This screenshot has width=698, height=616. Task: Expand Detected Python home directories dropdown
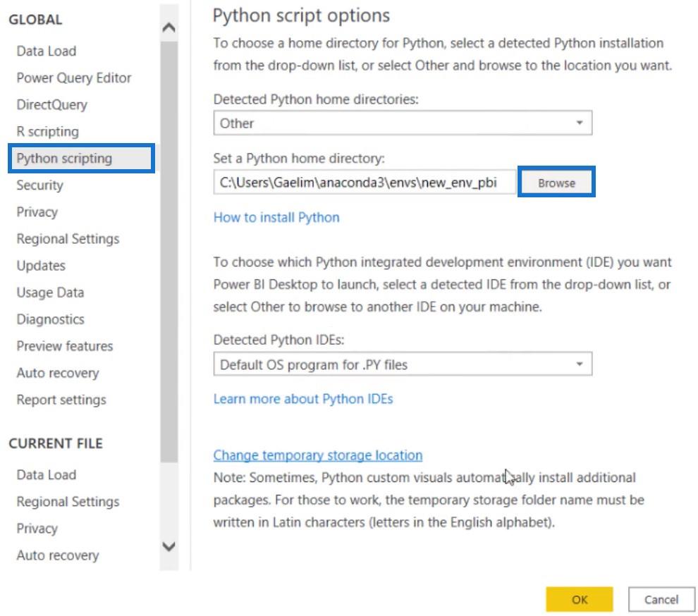click(403, 123)
